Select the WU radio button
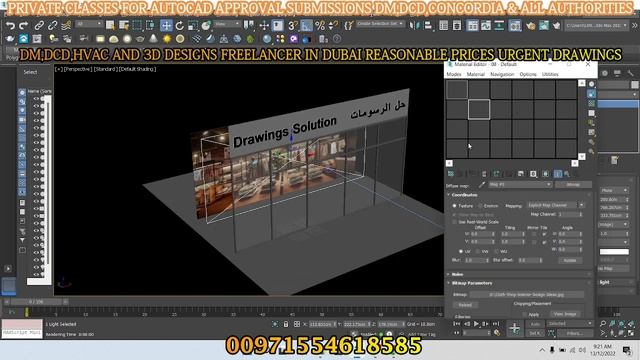Screen dimensions: 640x360 click(496, 251)
